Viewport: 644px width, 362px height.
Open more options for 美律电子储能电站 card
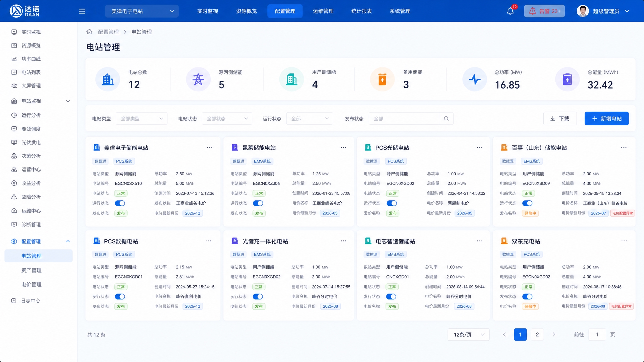(209, 147)
